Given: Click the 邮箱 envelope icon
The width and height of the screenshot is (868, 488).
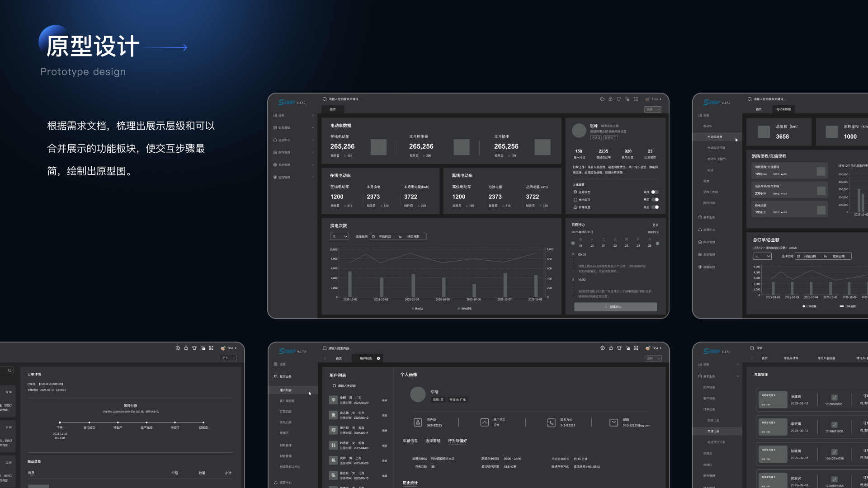Looking at the screenshot, I should pyautogui.click(x=613, y=422).
